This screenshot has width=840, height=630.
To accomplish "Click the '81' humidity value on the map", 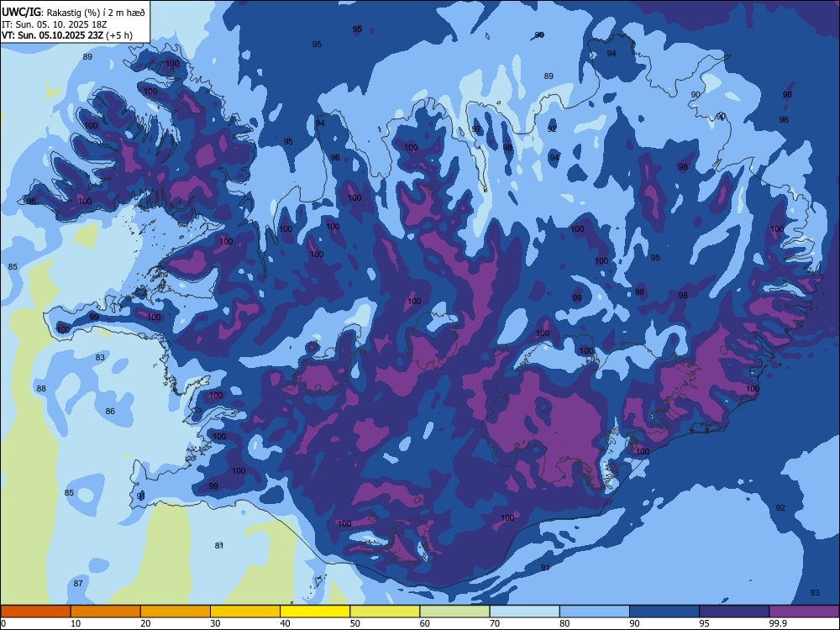I will 219,545.
